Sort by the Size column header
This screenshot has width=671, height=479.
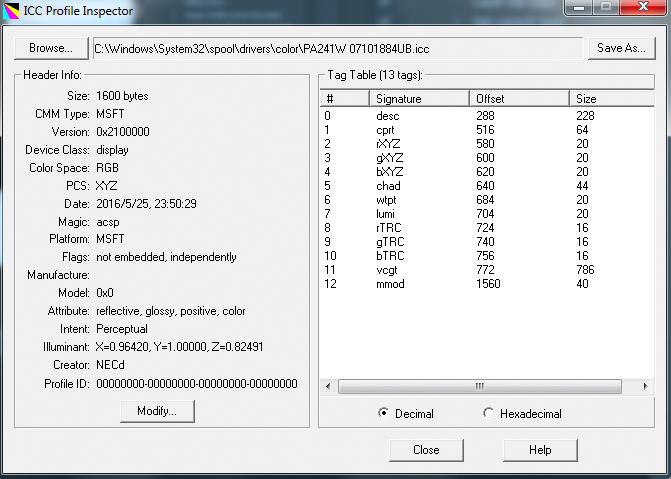(612, 98)
